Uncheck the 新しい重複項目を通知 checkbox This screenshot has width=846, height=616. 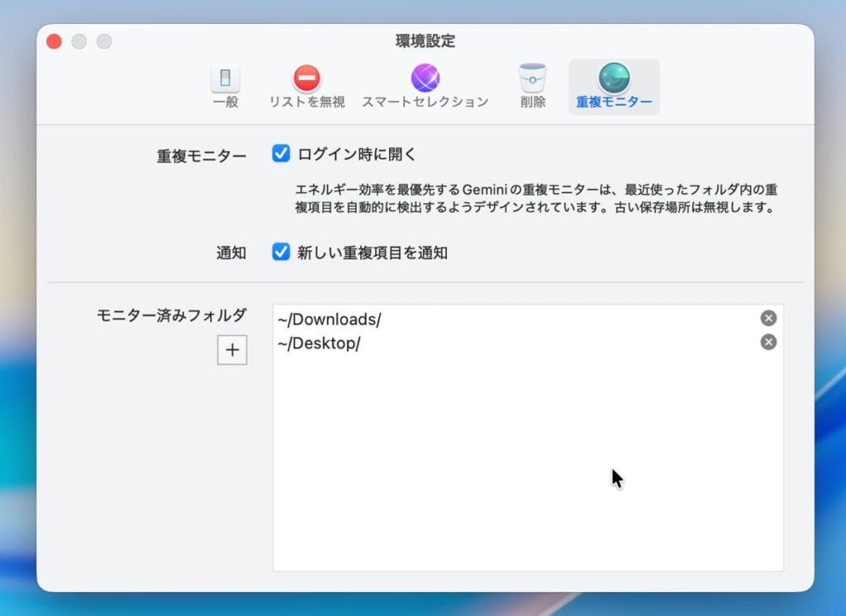pyautogui.click(x=281, y=253)
